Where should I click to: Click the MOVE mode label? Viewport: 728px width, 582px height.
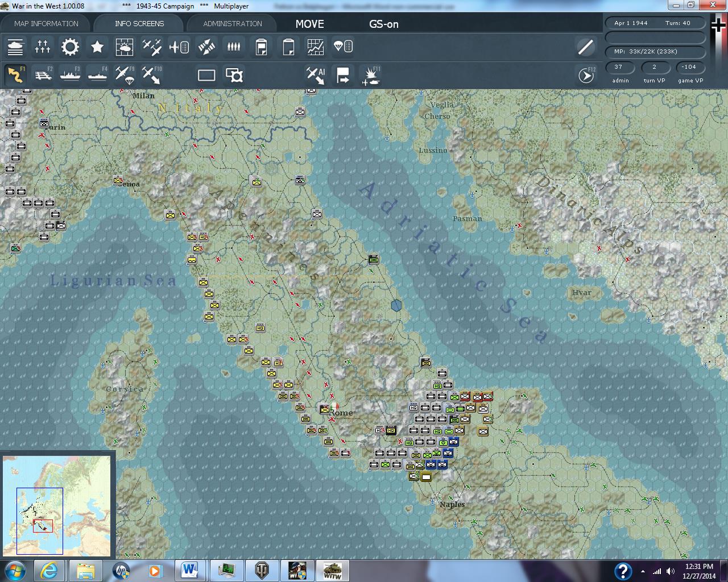click(x=310, y=24)
